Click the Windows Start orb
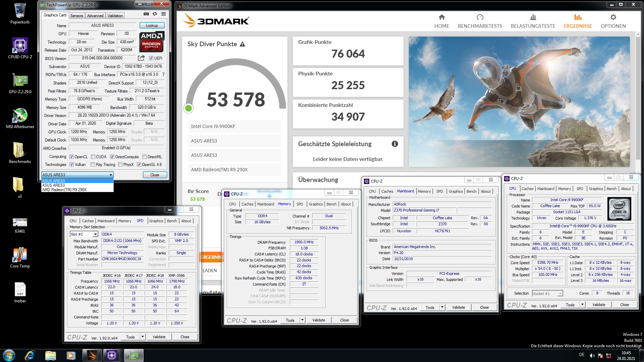This screenshot has height=362, width=644. (x=9, y=355)
